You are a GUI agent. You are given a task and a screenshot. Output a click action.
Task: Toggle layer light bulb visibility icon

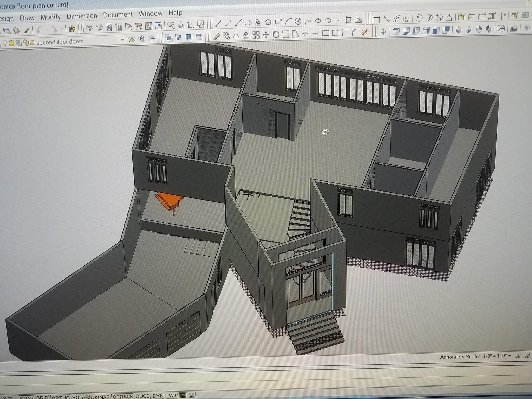pos(5,43)
